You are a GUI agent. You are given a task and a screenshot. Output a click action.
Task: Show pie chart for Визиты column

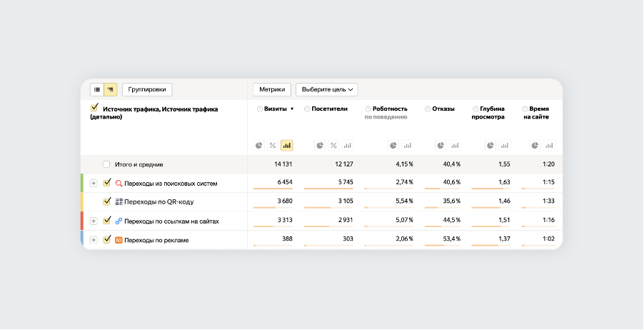[x=259, y=145]
